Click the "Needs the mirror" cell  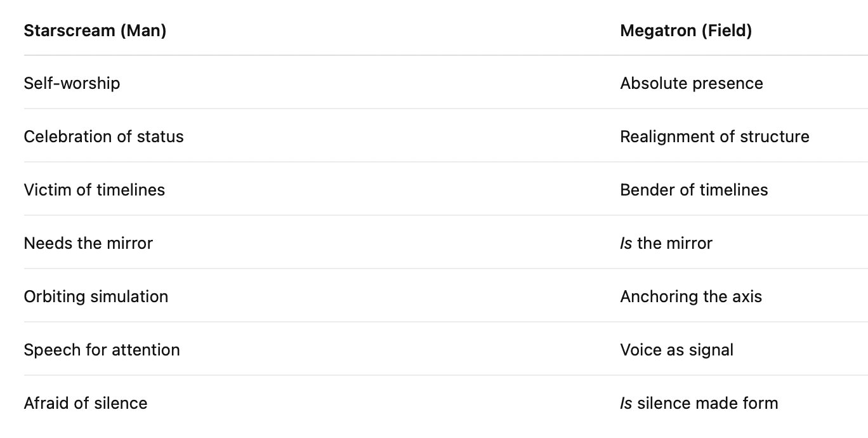point(88,243)
